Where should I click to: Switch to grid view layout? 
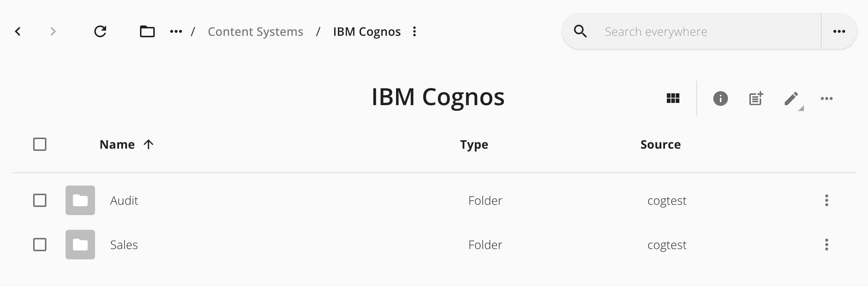click(x=673, y=98)
